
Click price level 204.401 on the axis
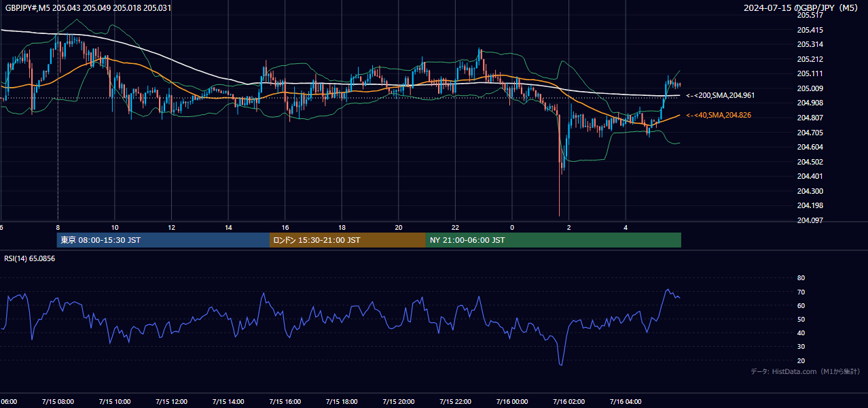[810, 176]
